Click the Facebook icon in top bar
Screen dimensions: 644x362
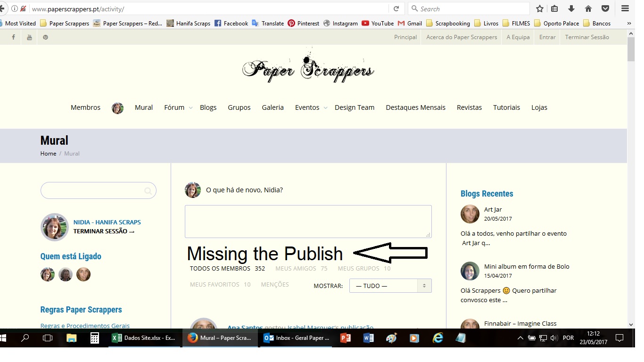[x=13, y=37]
